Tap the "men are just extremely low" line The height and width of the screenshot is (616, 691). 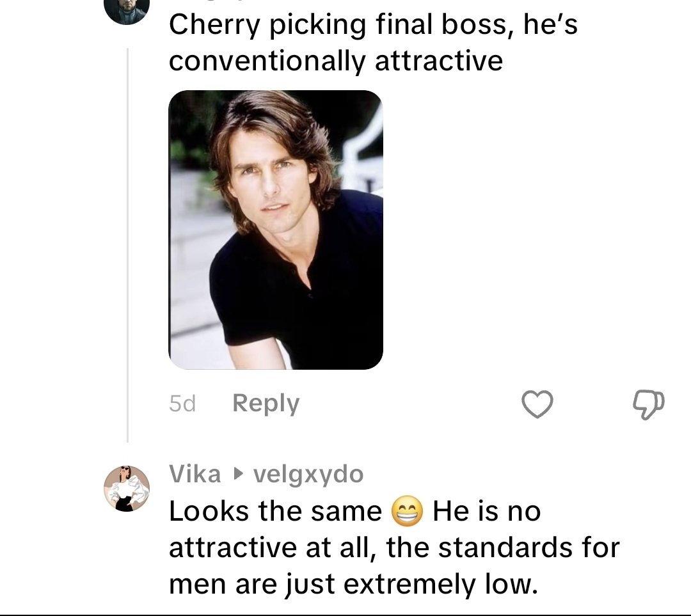click(353, 584)
